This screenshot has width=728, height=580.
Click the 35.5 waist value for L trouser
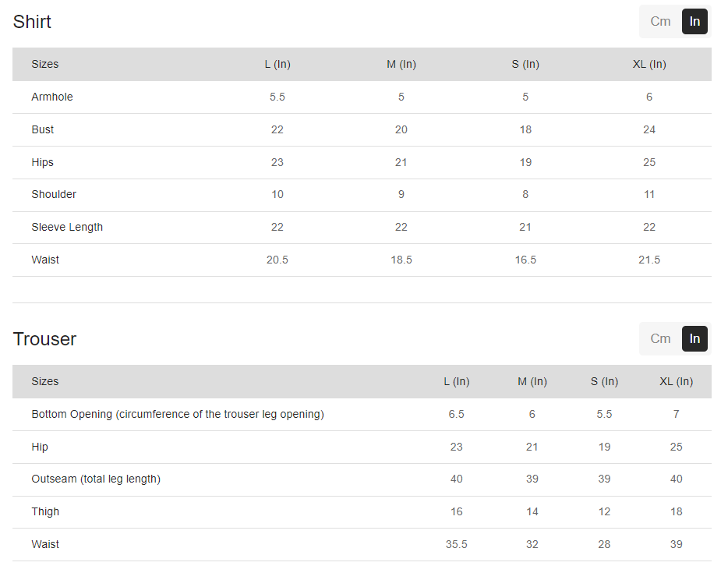click(456, 545)
